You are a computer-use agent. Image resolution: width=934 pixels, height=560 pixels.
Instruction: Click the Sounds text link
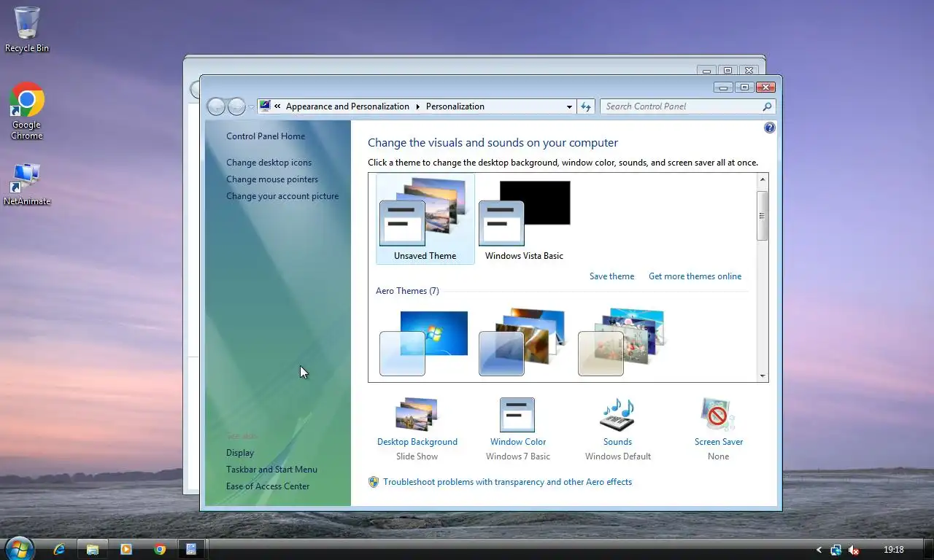click(x=617, y=442)
